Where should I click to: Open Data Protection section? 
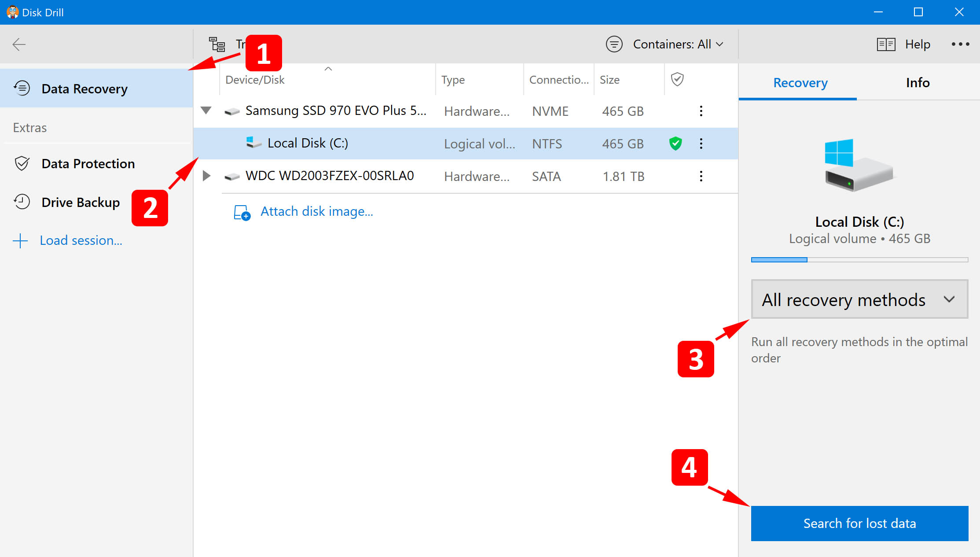pyautogui.click(x=97, y=163)
